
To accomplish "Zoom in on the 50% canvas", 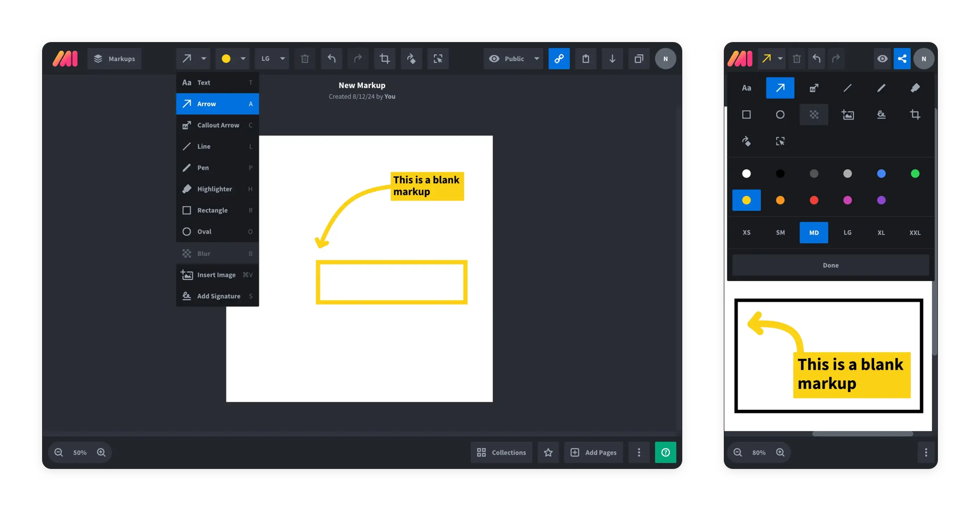I will [101, 452].
